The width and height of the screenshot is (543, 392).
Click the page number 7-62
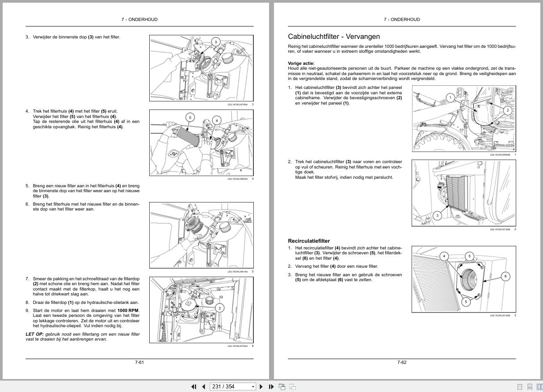[x=402, y=362]
